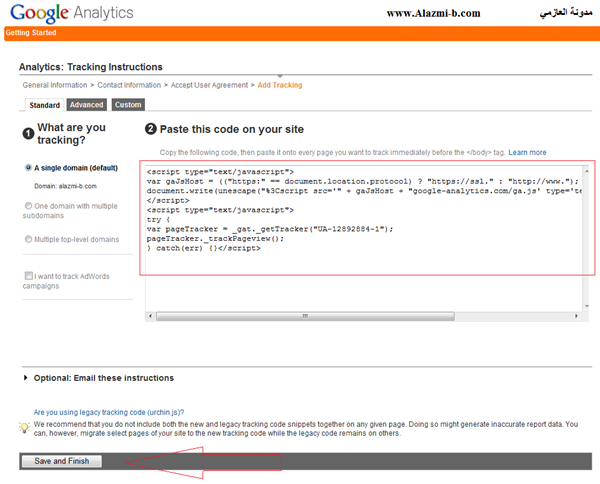600x484 pixels.
Task: Click the code box left scroll arrow
Action: [x=150, y=316]
